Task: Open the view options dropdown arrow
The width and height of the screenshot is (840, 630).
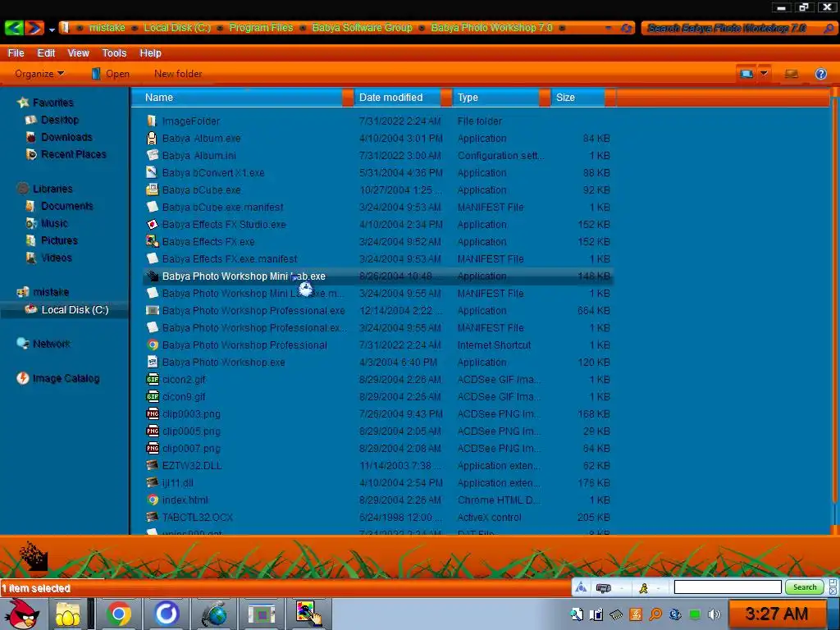Action: click(x=765, y=74)
